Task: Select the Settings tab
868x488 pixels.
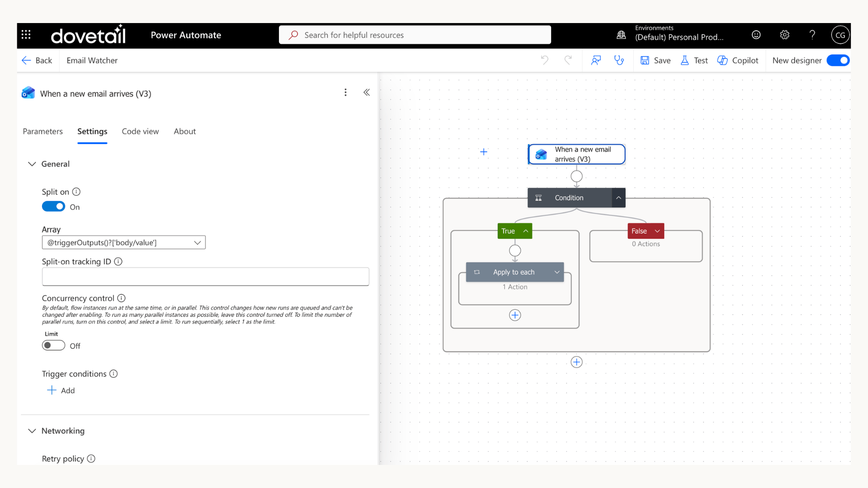Action: (92, 131)
